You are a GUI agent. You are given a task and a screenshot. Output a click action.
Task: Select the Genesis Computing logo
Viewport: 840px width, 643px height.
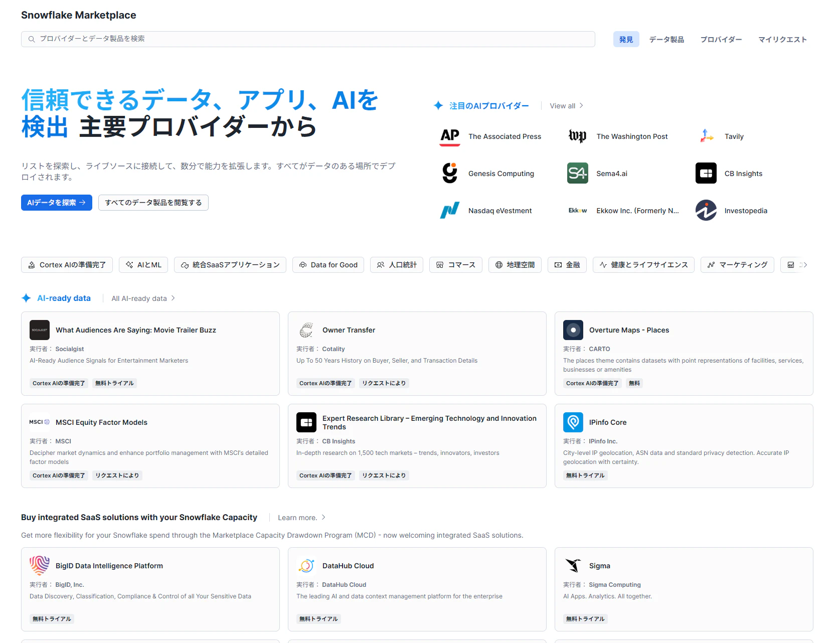pos(450,174)
